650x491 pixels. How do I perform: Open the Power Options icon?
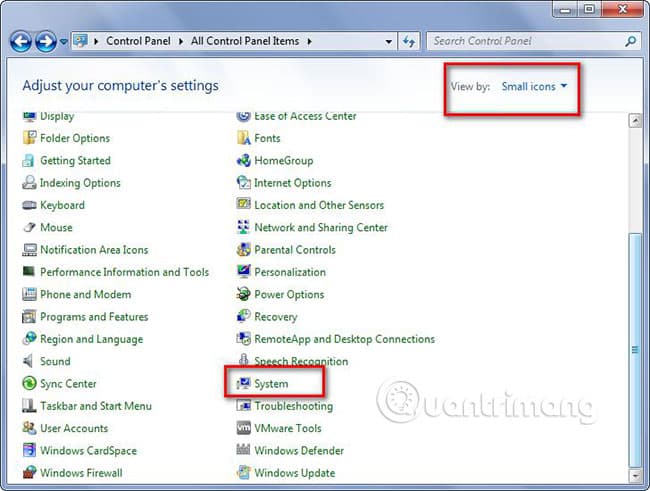click(x=243, y=294)
